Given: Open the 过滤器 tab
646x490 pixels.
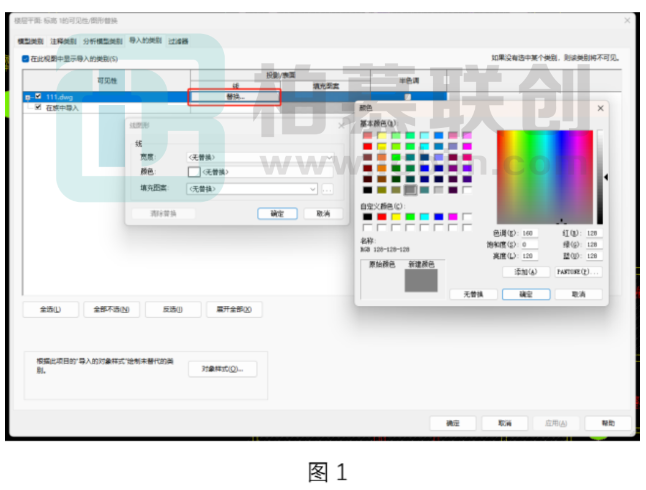Looking at the screenshot, I should click(x=178, y=41).
